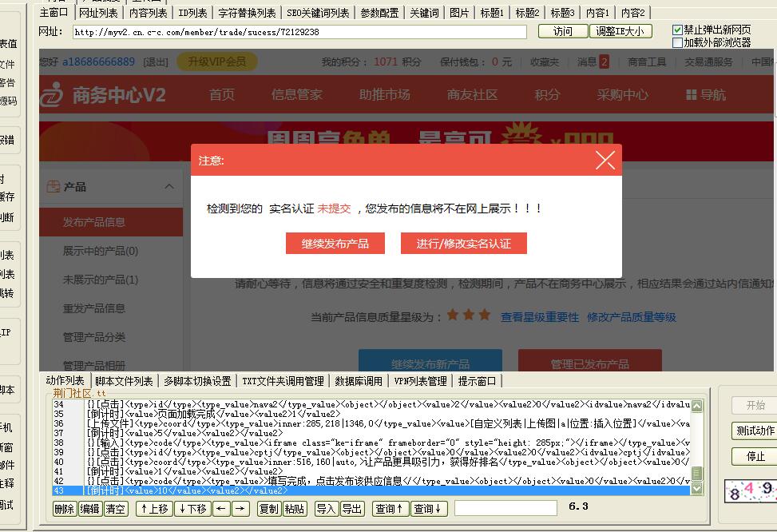Click 查询↓ search down button
The width and height of the screenshot is (777, 532).
[429, 509]
